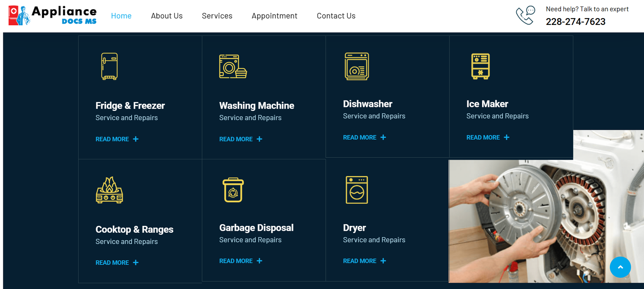This screenshot has width=644, height=289.
Task: Select the Dishwasher heading
Action: (367, 104)
